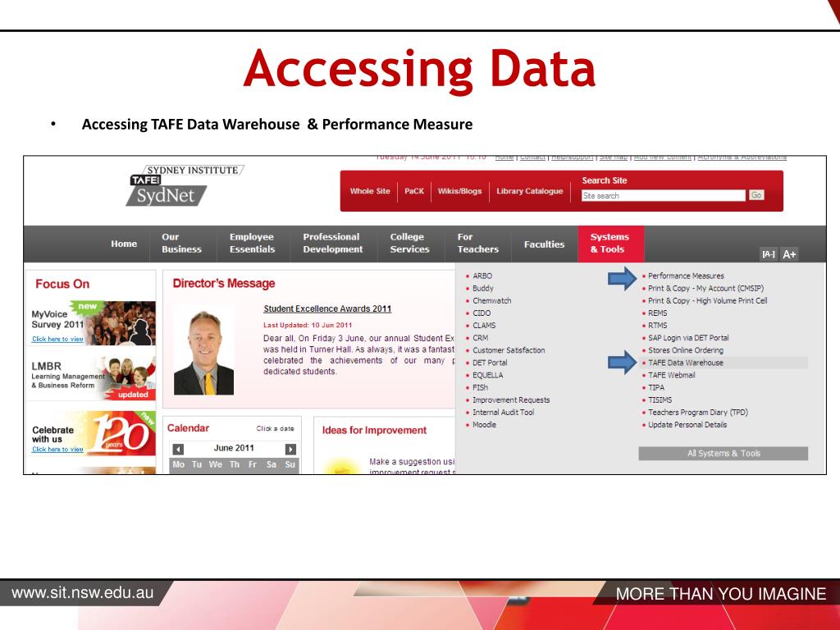This screenshot has width=840, height=630.
Task: Open Internal Audit Tool link
Action: (503, 413)
